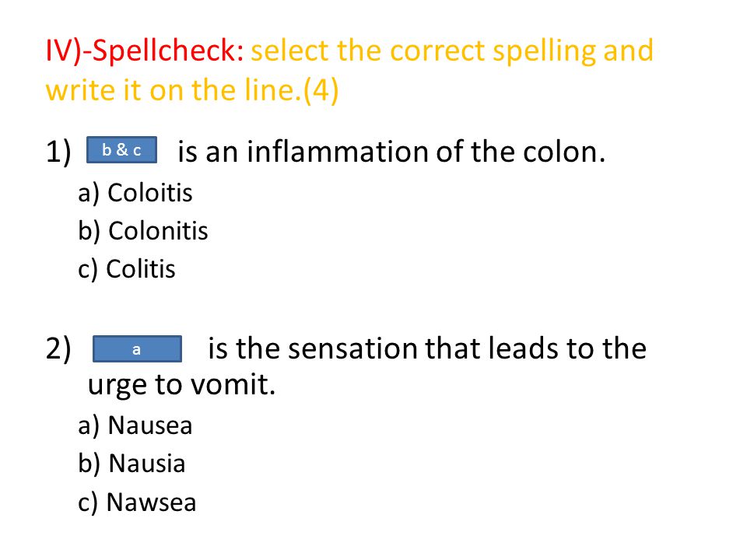Viewport: 747px width, 560px height.
Task: Choose answer a) Nausea
Action: (x=135, y=425)
